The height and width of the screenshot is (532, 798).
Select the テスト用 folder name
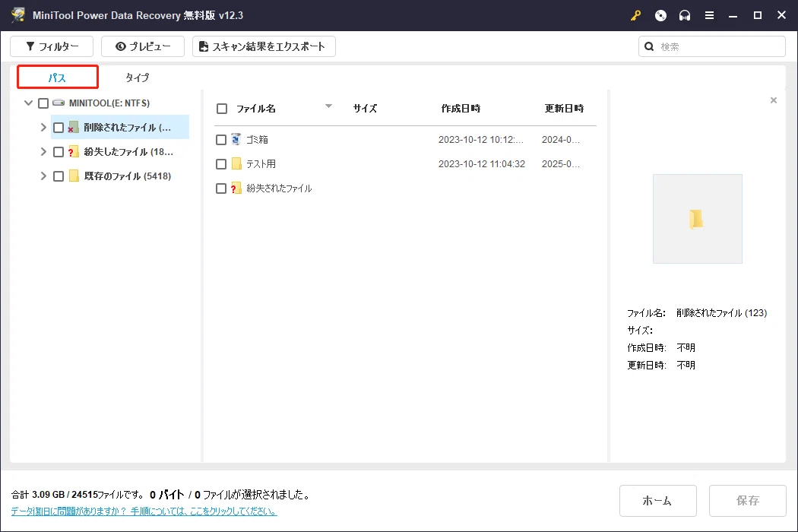(x=261, y=164)
